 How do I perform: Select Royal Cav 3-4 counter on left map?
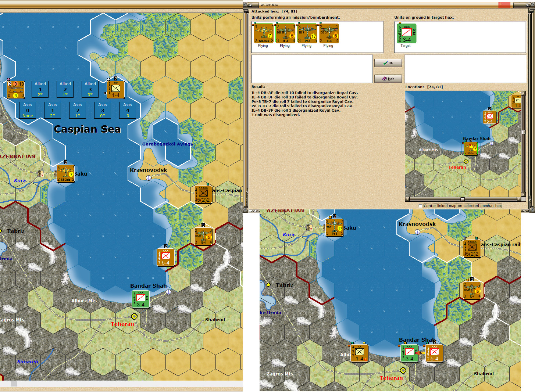coord(141,299)
